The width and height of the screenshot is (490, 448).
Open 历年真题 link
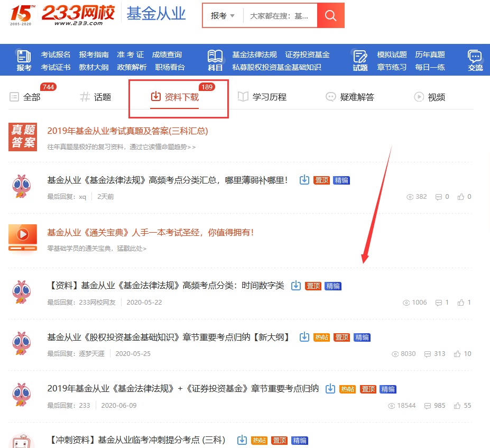click(x=430, y=54)
